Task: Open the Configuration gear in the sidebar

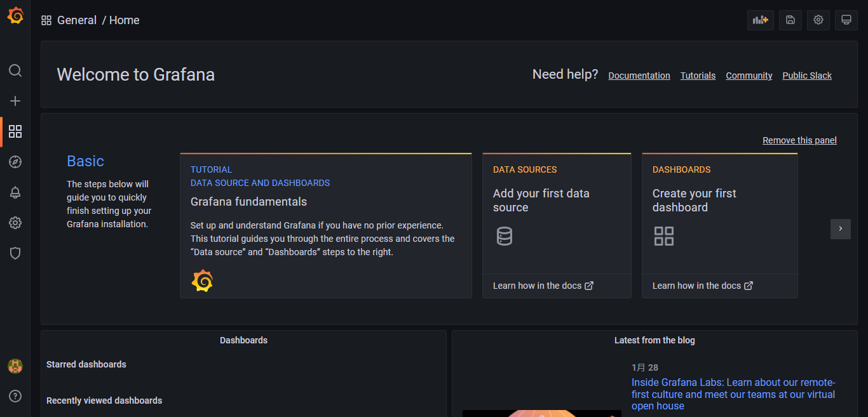Action: point(15,223)
